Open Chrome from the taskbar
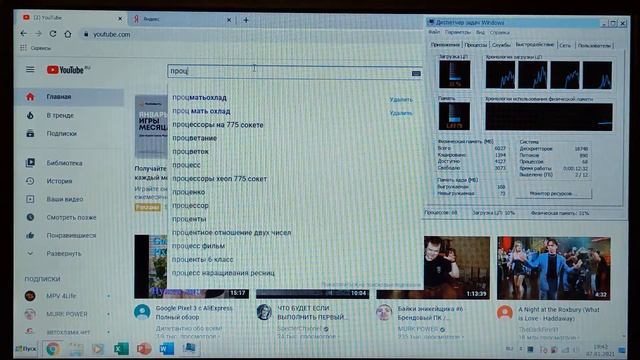 [x=53, y=349]
